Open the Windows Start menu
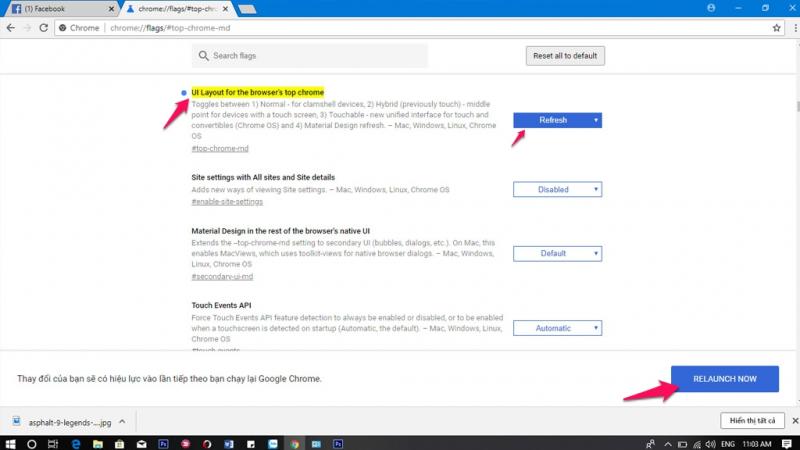800x450 pixels. click(x=11, y=441)
